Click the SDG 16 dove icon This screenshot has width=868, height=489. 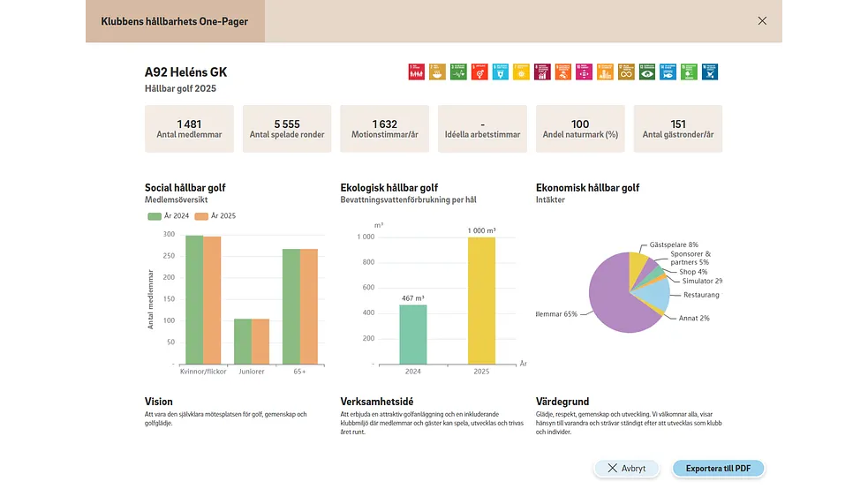(710, 71)
